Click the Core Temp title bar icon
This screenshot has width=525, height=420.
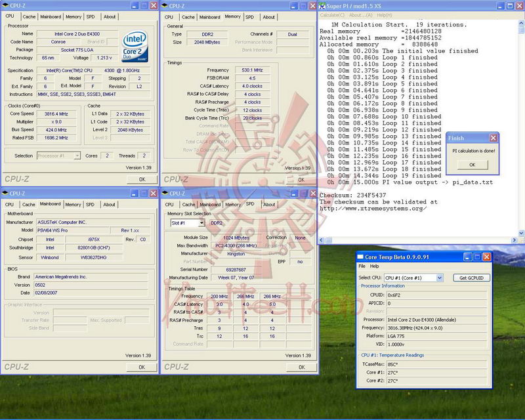pos(360,257)
